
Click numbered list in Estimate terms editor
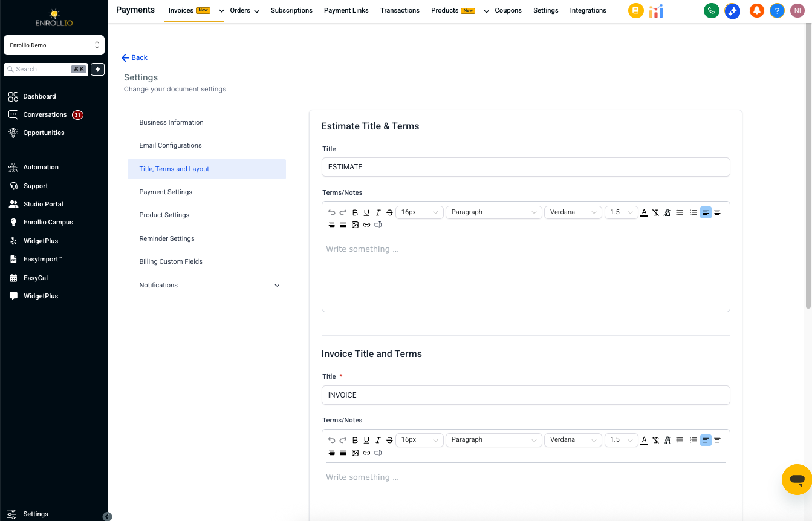[693, 212]
